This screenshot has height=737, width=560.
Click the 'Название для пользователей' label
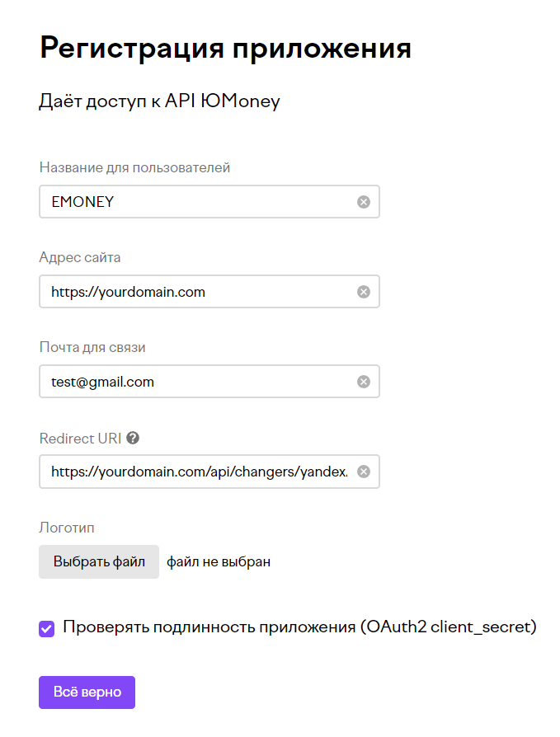coord(134,167)
